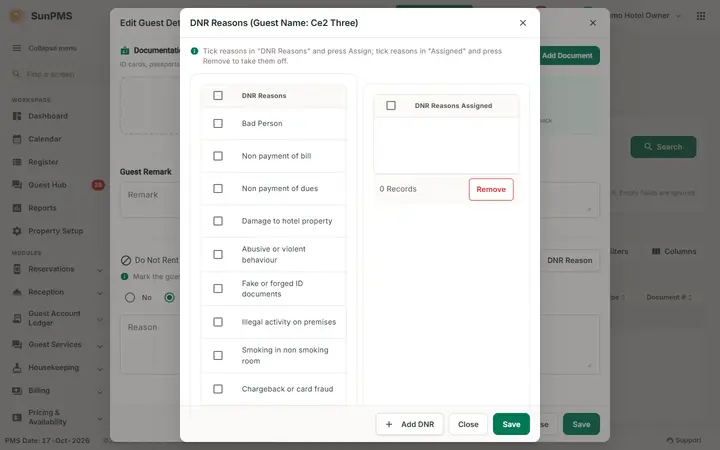This screenshot has height=450, width=720.
Task: Tick Abusive or violent behaviour checkbox
Action: click(x=218, y=254)
